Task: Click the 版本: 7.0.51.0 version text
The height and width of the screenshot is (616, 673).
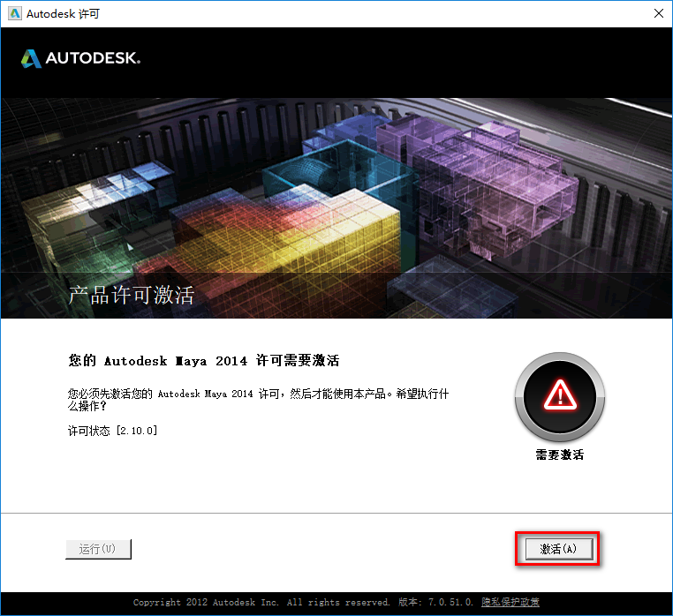Action: pos(434,603)
